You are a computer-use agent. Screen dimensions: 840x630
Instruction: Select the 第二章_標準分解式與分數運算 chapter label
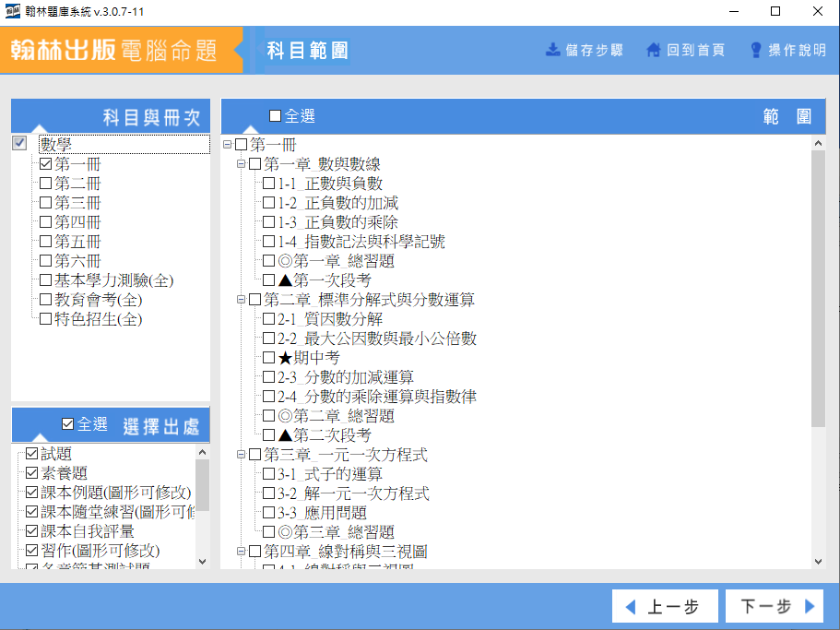(x=369, y=300)
